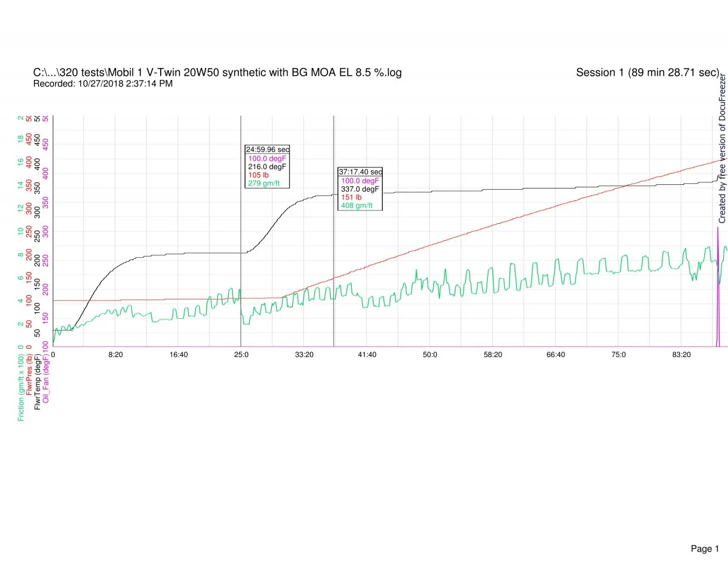
Task: Click the 37:17.40 sec cursor readout header
Action: (x=360, y=172)
